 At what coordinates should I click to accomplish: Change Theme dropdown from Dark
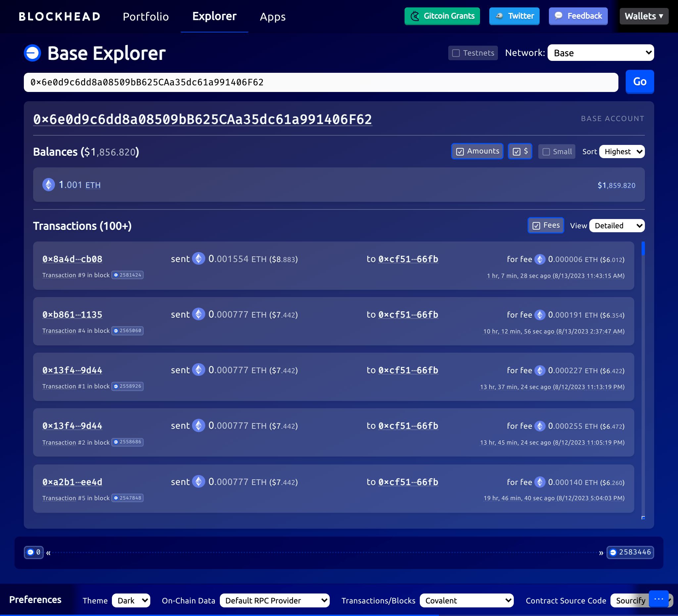(131, 600)
